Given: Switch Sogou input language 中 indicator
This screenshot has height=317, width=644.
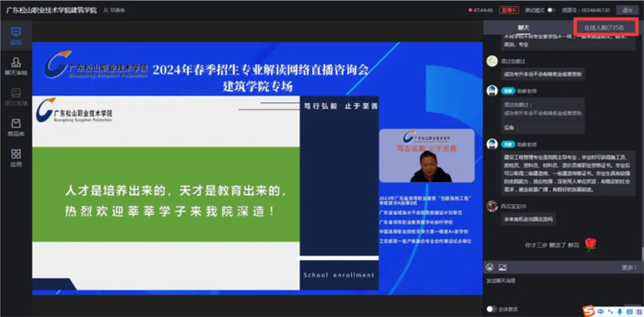Looking at the screenshot, I should [601, 311].
